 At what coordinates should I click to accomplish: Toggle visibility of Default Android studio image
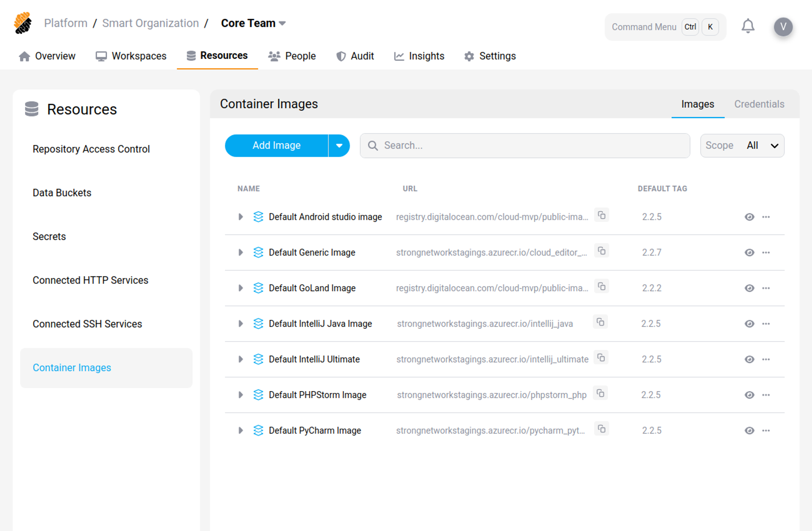tap(749, 217)
